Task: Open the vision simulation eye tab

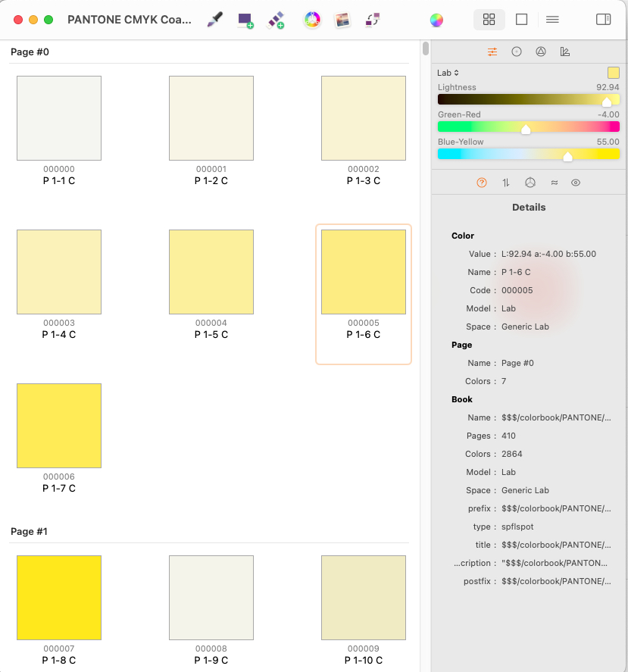Action: point(576,183)
